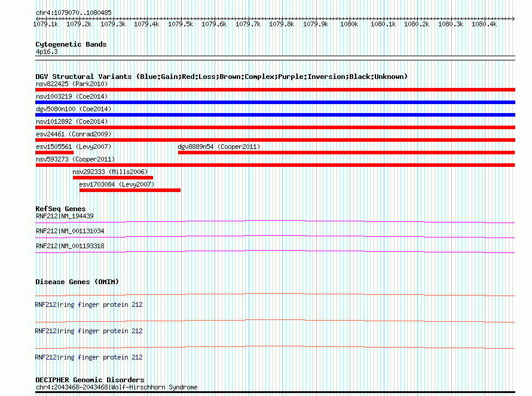
Task: Open the RNF212|NM_001131034 transcript label
Action: coord(70,231)
